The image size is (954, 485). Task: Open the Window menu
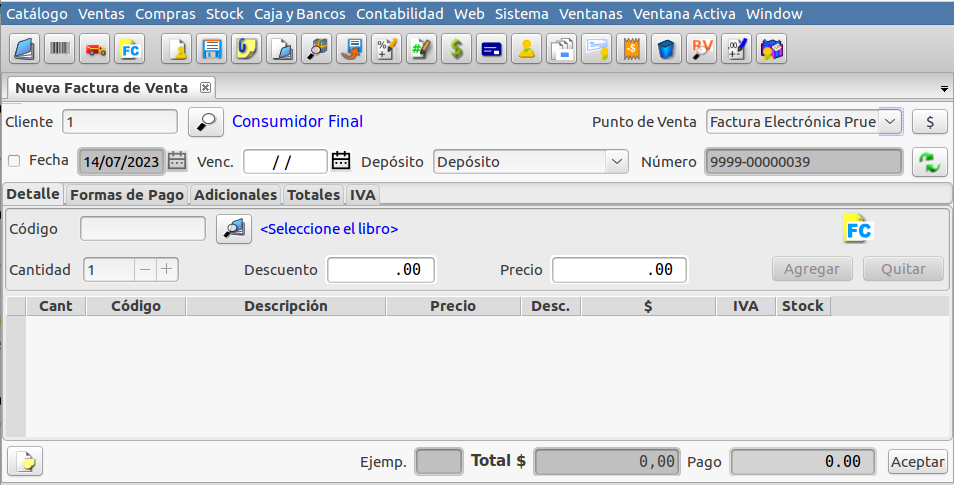774,13
